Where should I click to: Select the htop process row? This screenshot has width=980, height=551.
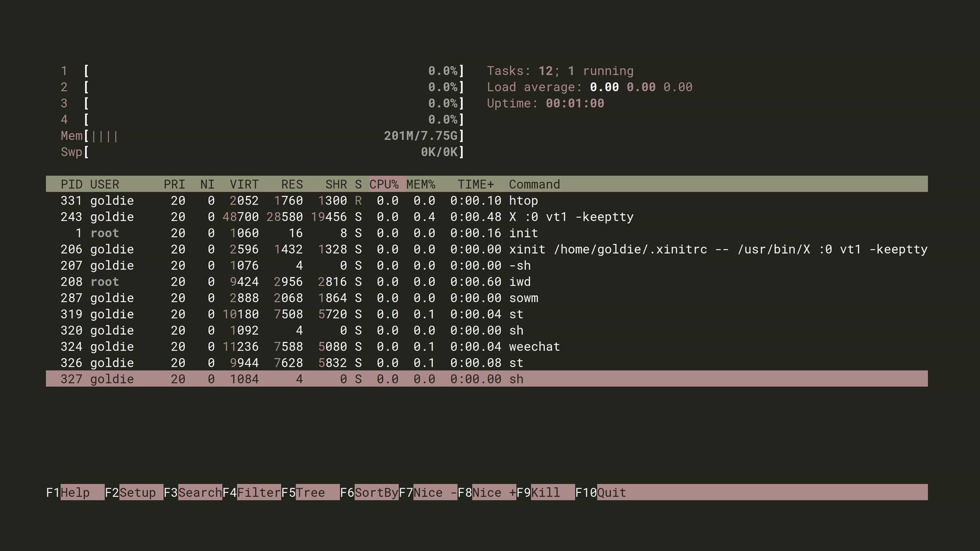coord(487,201)
